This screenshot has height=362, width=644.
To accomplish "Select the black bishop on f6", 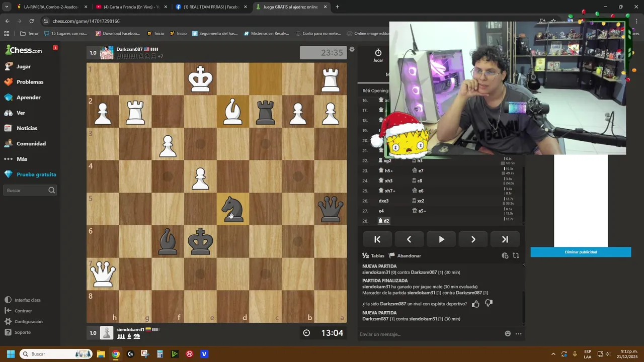I will pos(168,241).
